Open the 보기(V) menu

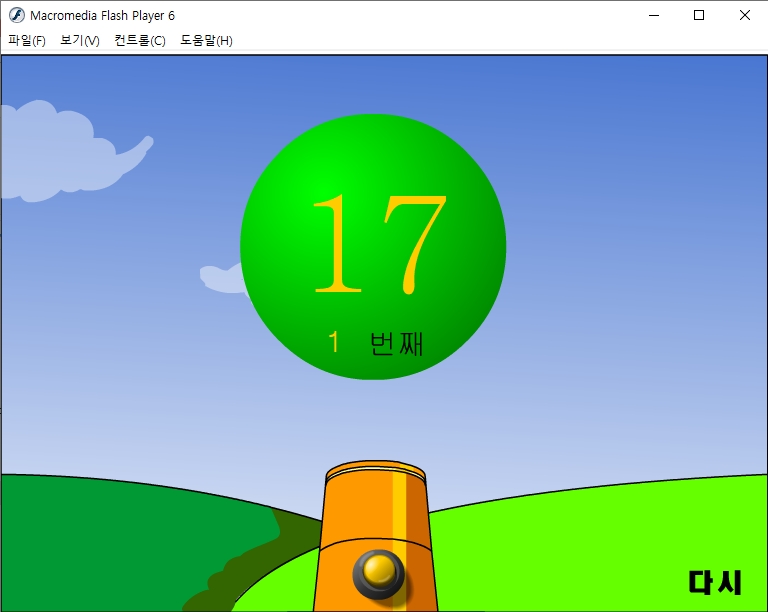pos(80,40)
